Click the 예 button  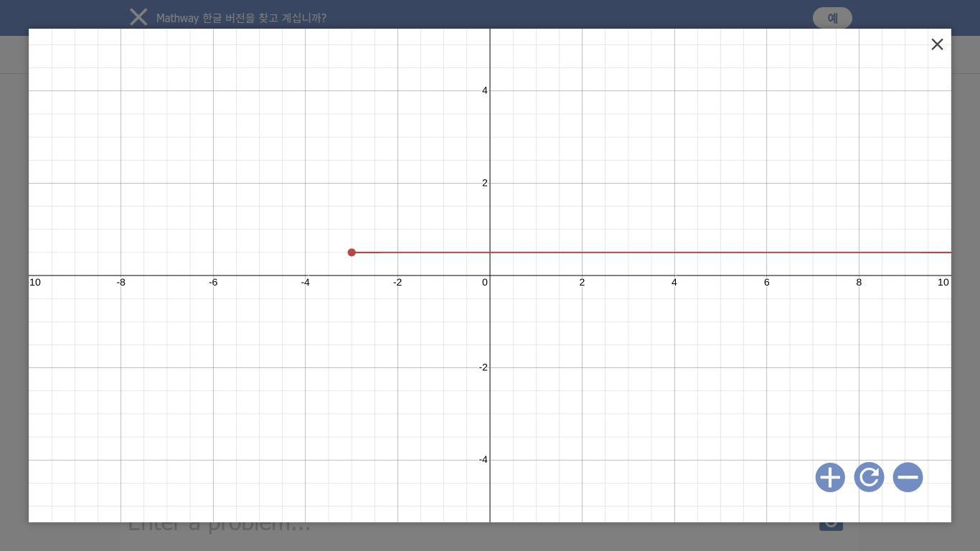832,18
